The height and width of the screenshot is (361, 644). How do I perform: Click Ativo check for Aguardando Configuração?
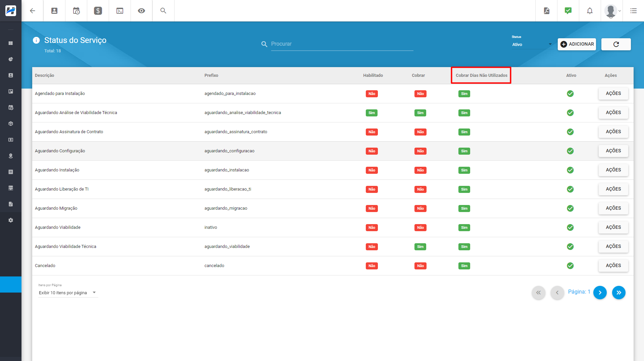pos(570,151)
